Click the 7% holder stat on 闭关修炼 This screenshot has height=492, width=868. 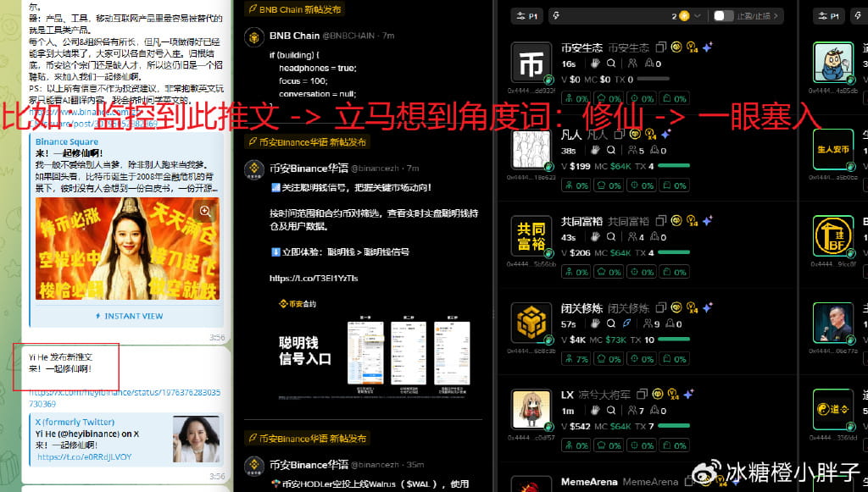576,359
